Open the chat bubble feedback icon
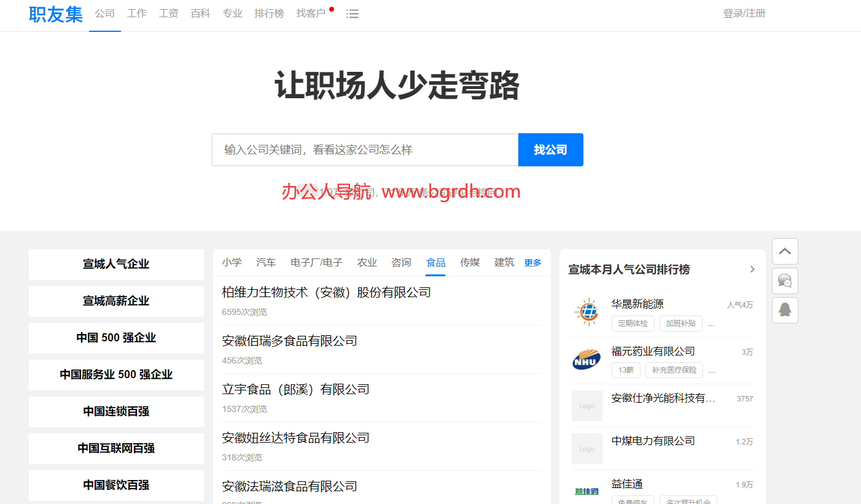 pyautogui.click(x=784, y=281)
